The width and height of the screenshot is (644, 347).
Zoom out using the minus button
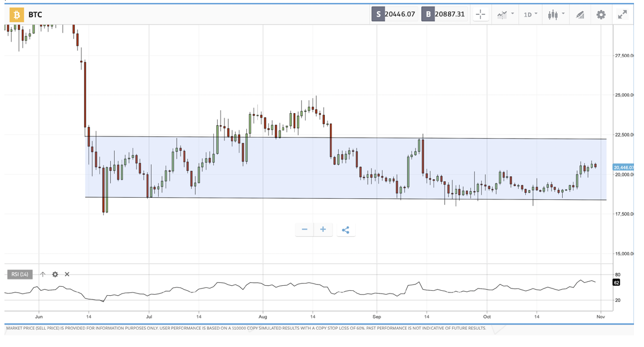click(x=304, y=229)
